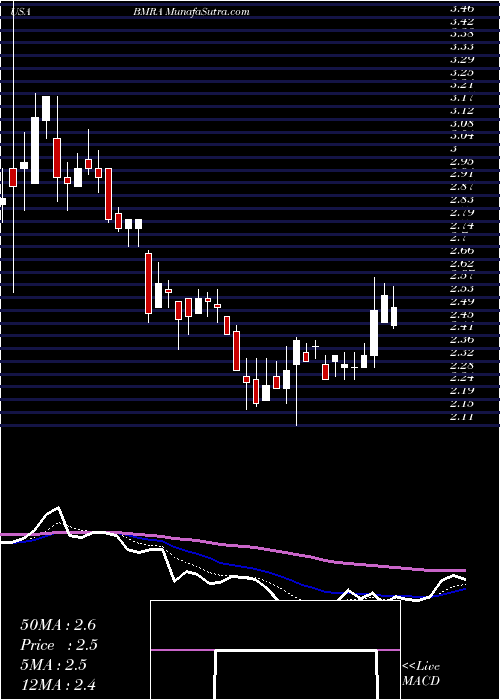
Task: Pick the 2.49 price level
Action: (461, 301)
